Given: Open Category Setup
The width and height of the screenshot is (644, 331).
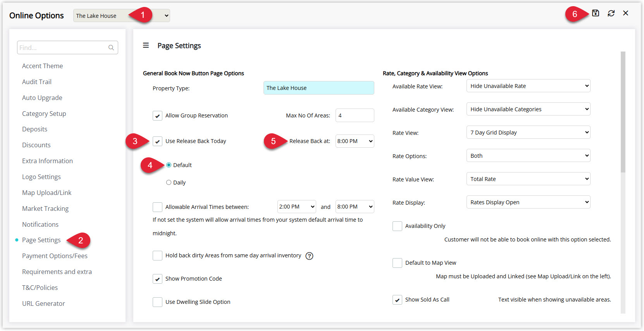Looking at the screenshot, I should [44, 114].
